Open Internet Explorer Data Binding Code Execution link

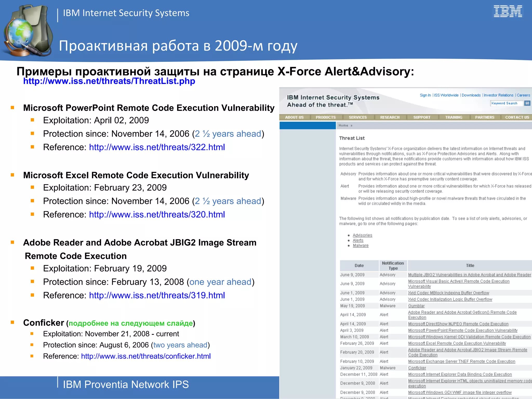click(x=460, y=375)
